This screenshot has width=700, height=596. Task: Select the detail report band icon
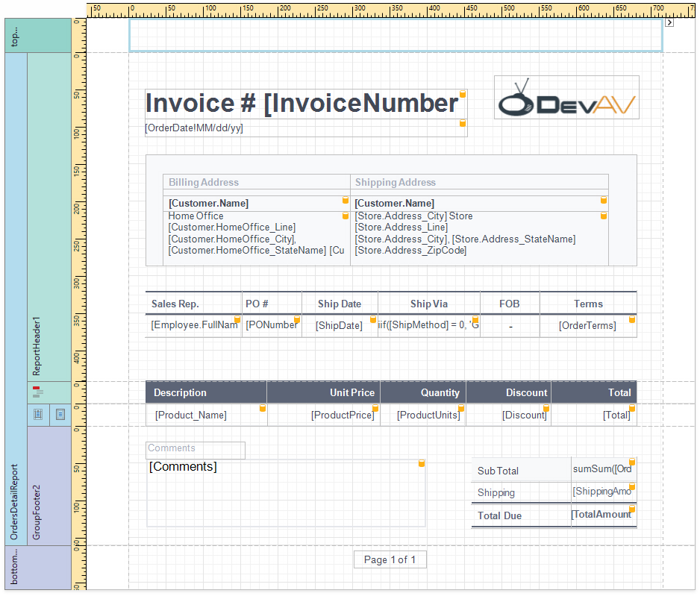click(x=38, y=414)
